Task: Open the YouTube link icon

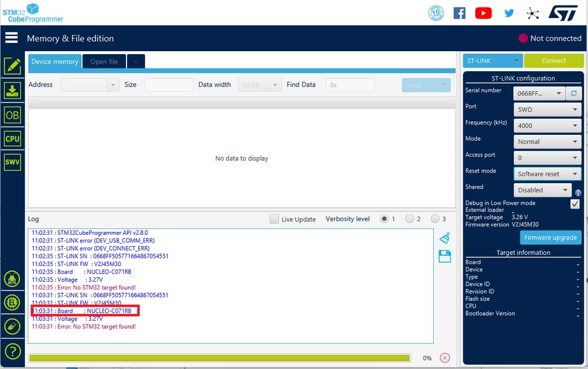Action: coord(483,13)
